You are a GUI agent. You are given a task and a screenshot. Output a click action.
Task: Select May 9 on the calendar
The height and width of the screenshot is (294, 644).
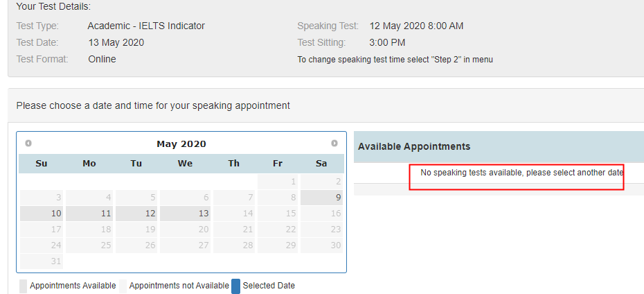pos(322,198)
